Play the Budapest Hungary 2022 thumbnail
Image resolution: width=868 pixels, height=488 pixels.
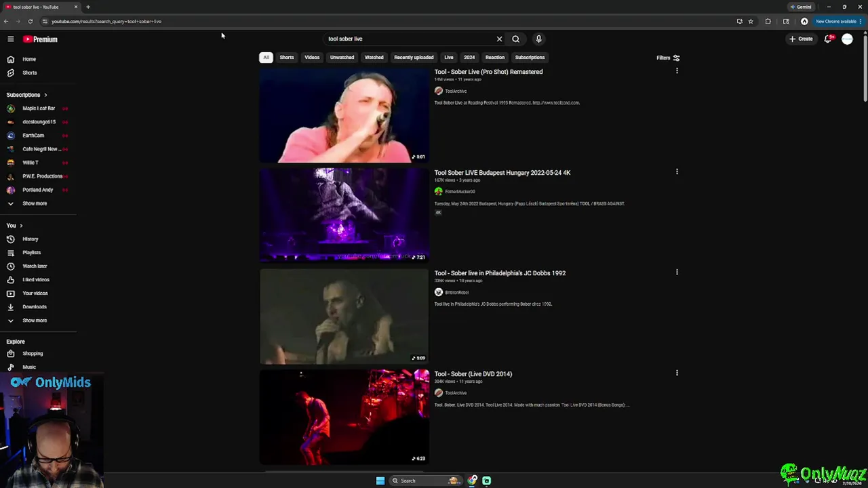pyautogui.click(x=344, y=216)
